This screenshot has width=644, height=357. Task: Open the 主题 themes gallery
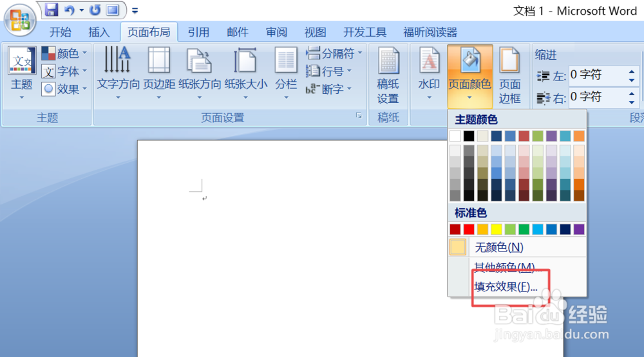(21, 73)
